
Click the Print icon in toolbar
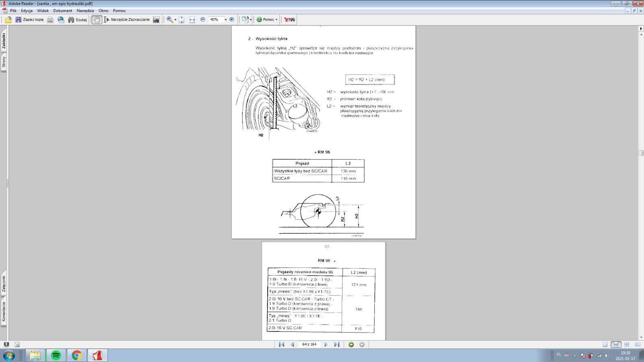click(x=50, y=19)
